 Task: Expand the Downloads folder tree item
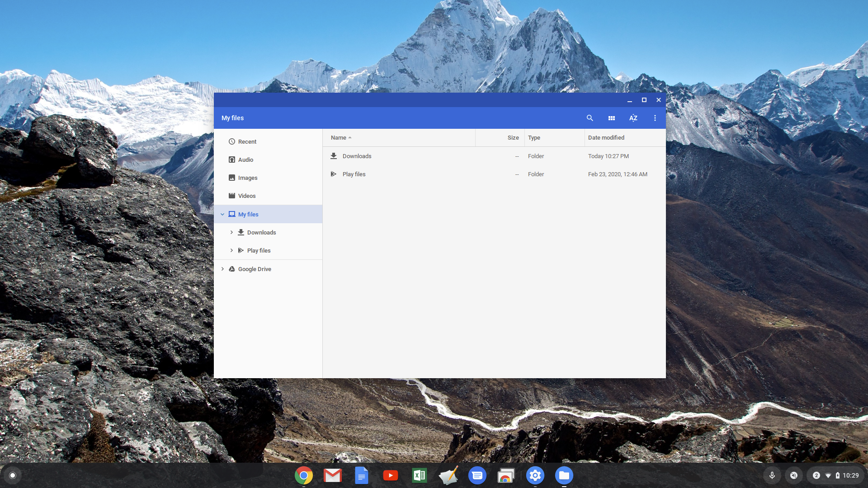tap(231, 232)
